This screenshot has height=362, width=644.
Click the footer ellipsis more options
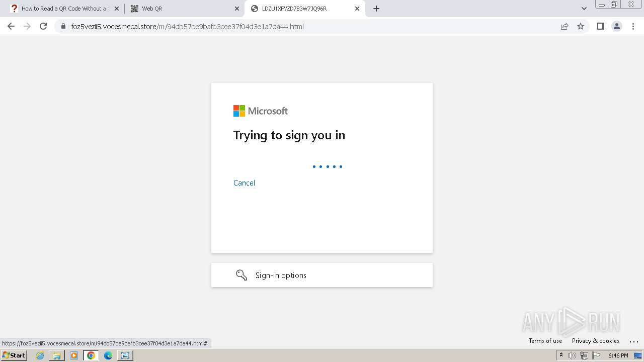[x=634, y=341]
